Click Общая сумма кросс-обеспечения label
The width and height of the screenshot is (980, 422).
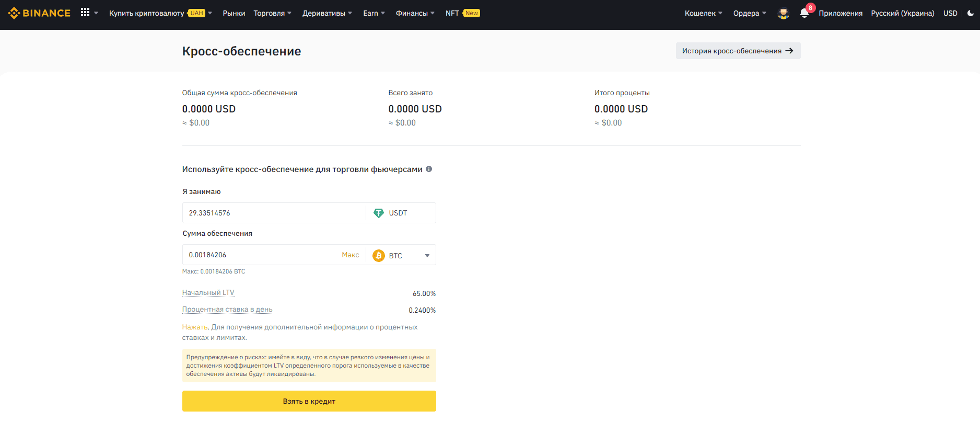pos(240,93)
